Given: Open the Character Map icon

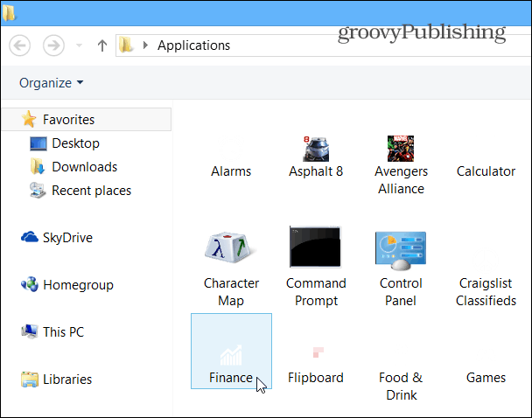Looking at the screenshot, I should [231, 247].
